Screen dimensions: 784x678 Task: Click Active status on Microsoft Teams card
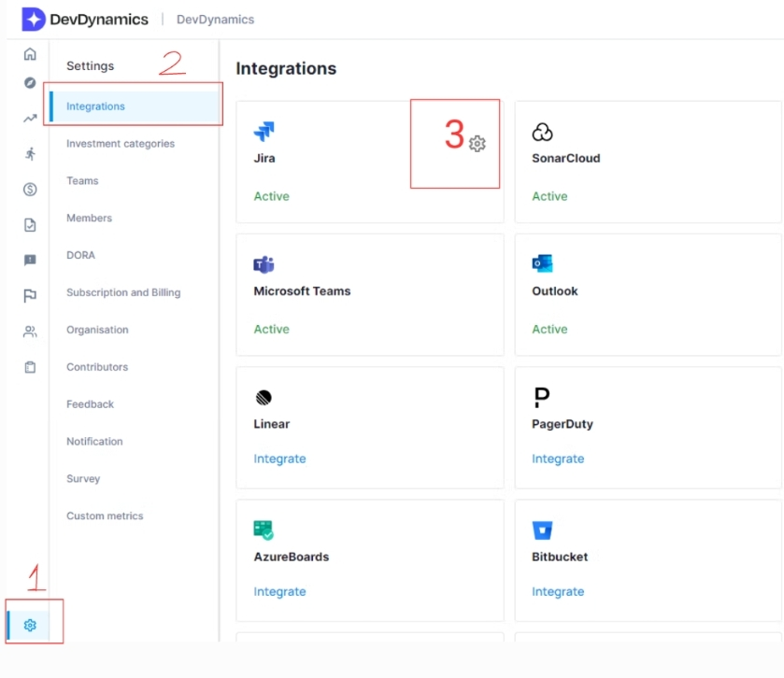[272, 330]
